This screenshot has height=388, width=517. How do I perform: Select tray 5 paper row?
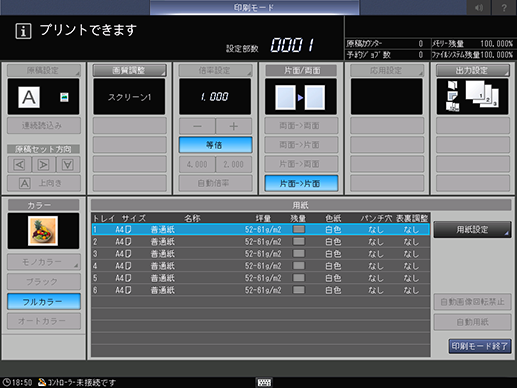(x=261, y=278)
